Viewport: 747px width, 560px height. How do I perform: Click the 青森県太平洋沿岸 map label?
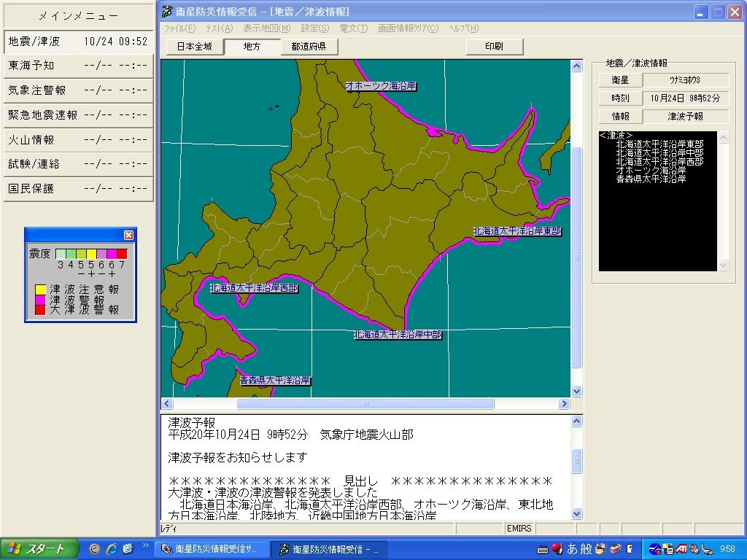click(275, 381)
